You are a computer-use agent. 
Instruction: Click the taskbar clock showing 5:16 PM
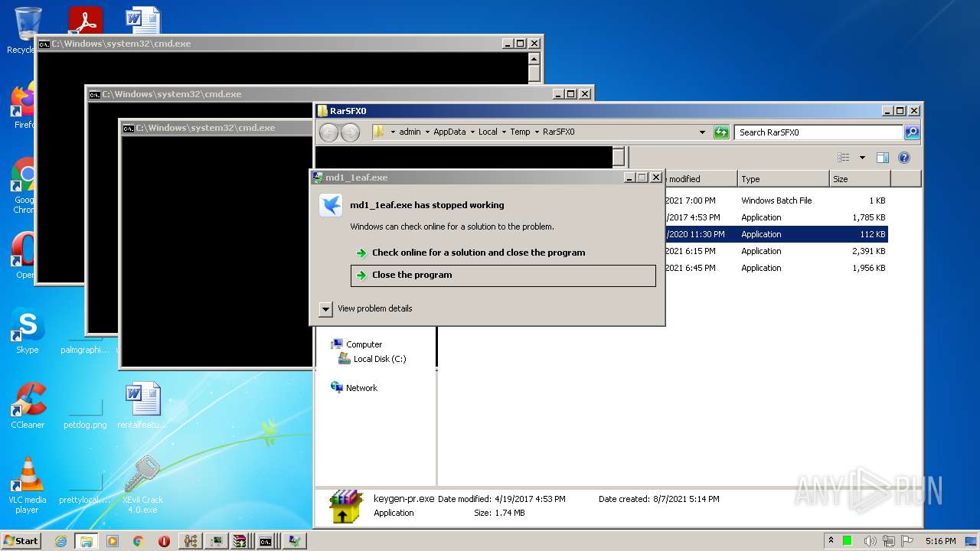coord(940,541)
